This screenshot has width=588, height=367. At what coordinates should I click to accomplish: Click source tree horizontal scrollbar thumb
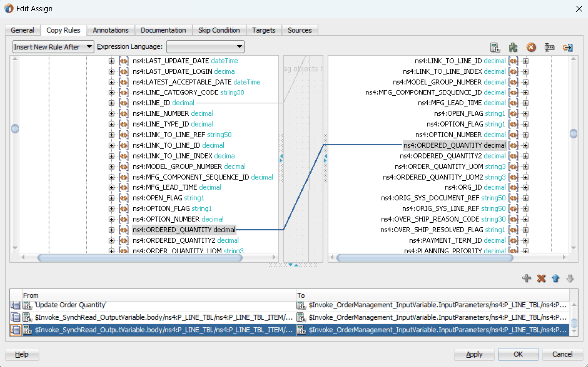[x=140, y=258]
